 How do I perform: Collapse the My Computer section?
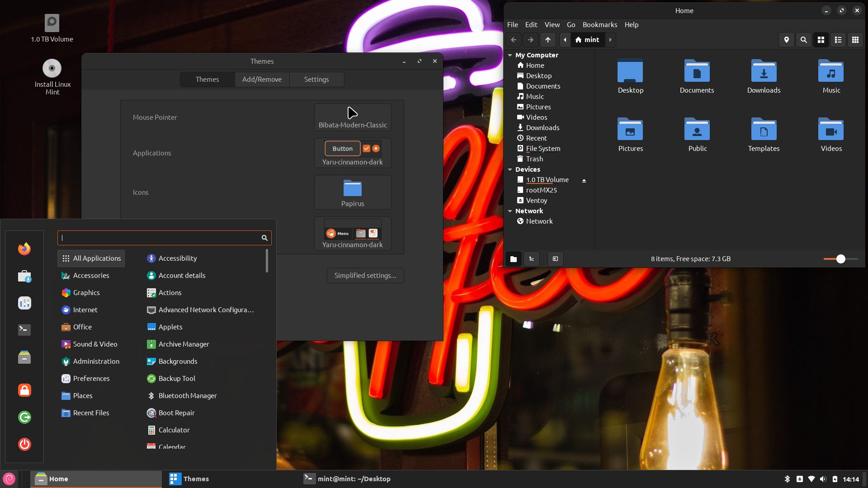510,55
